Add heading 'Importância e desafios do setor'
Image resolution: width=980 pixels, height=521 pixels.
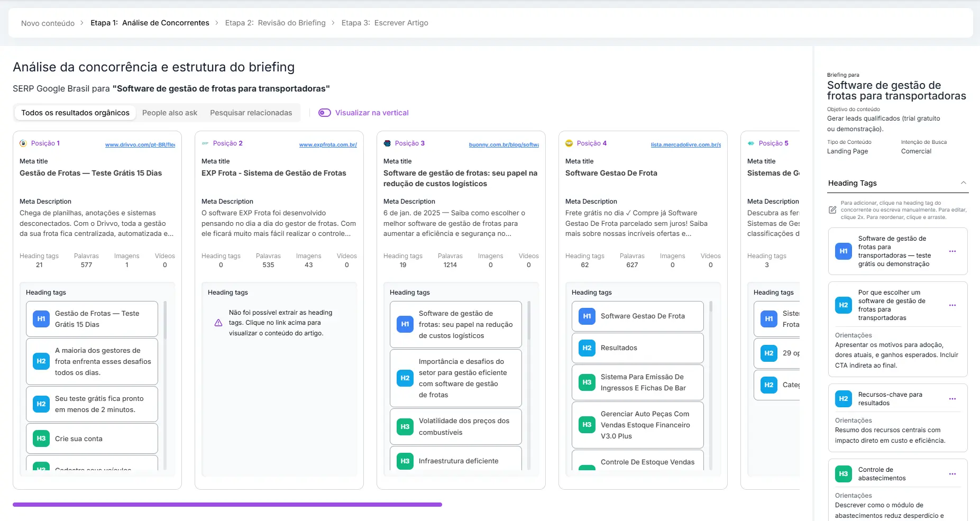(x=456, y=378)
